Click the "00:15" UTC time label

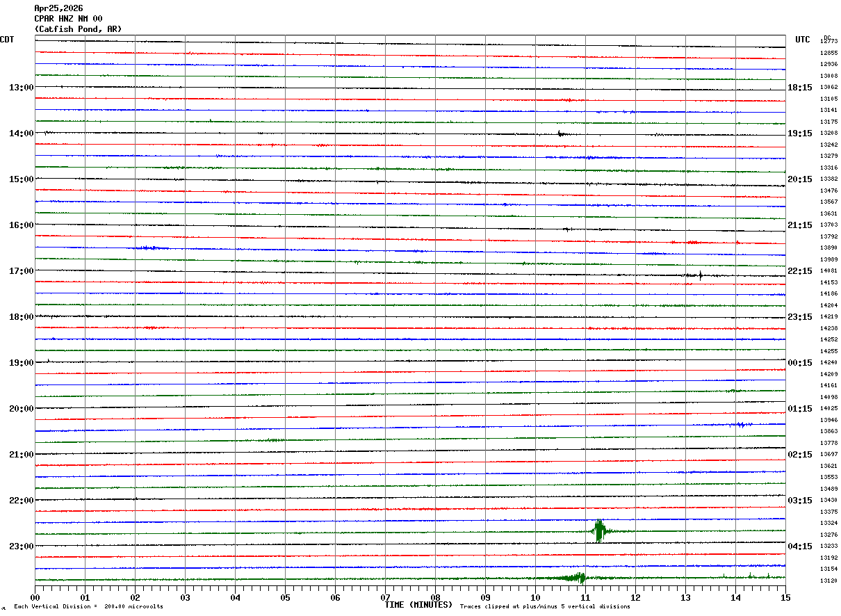tap(800, 363)
